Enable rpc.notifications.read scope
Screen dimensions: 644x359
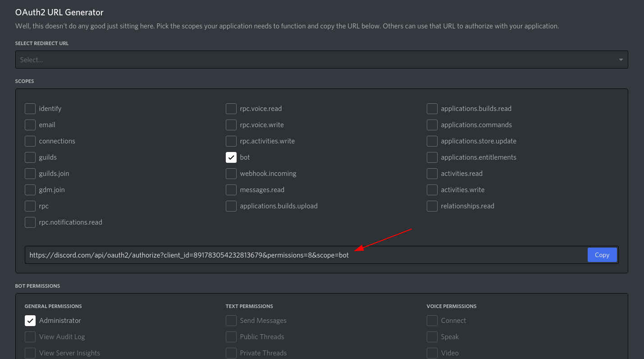pos(30,222)
